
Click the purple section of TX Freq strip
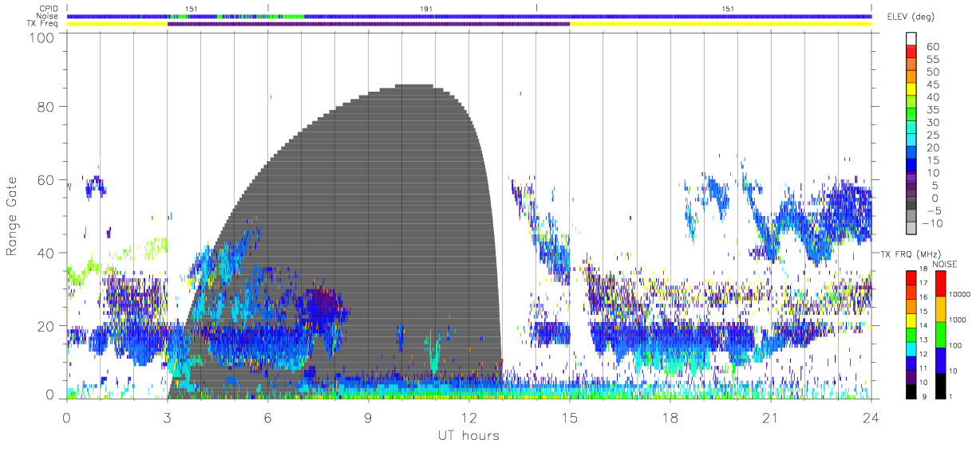tap(369, 24)
